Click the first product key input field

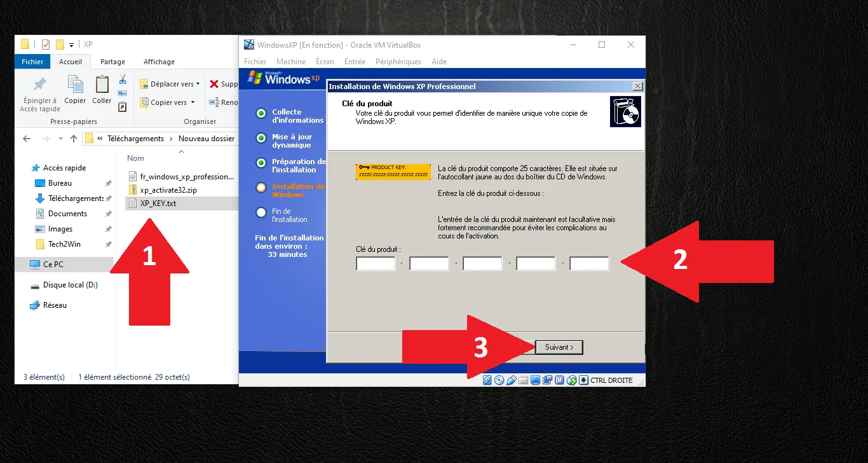(x=376, y=263)
